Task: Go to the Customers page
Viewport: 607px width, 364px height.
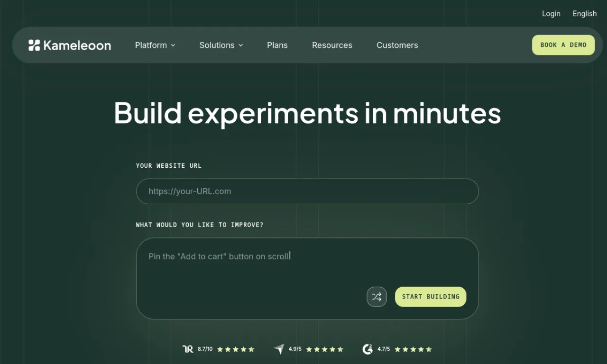Action: pos(397,45)
